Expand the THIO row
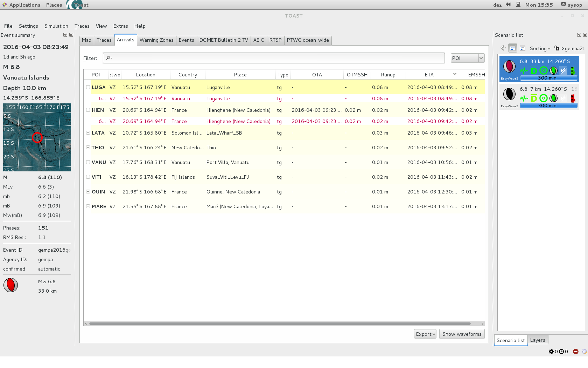588x368 pixels. [x=88, y=148]
